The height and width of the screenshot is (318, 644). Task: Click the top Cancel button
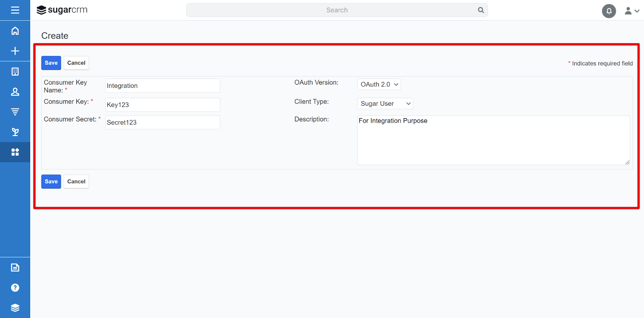click(76, 63)
